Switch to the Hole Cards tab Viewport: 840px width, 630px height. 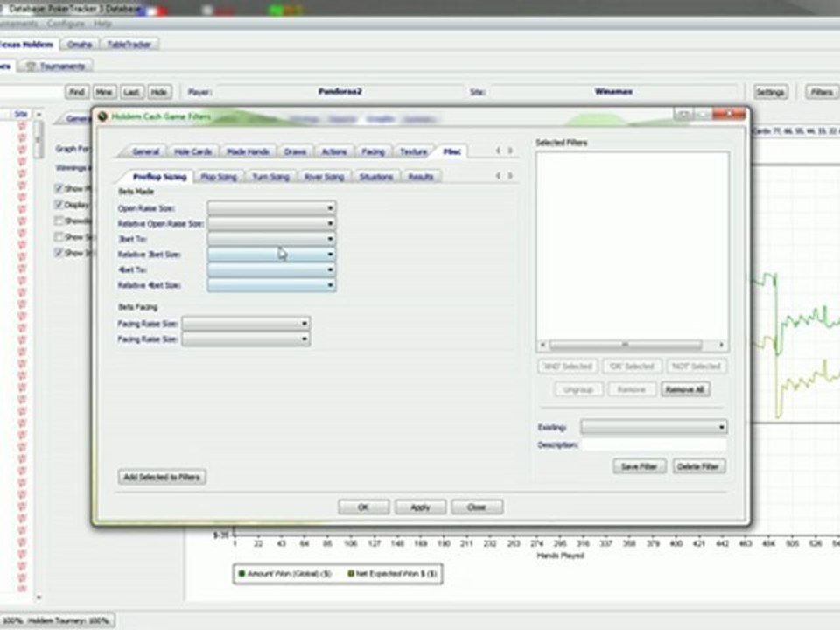192,151
